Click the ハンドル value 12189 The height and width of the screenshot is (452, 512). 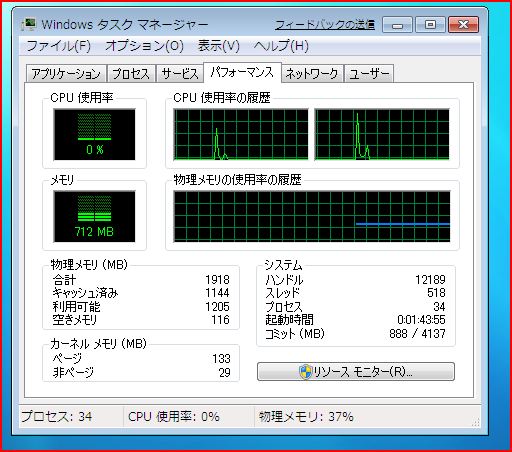(430, 279)
